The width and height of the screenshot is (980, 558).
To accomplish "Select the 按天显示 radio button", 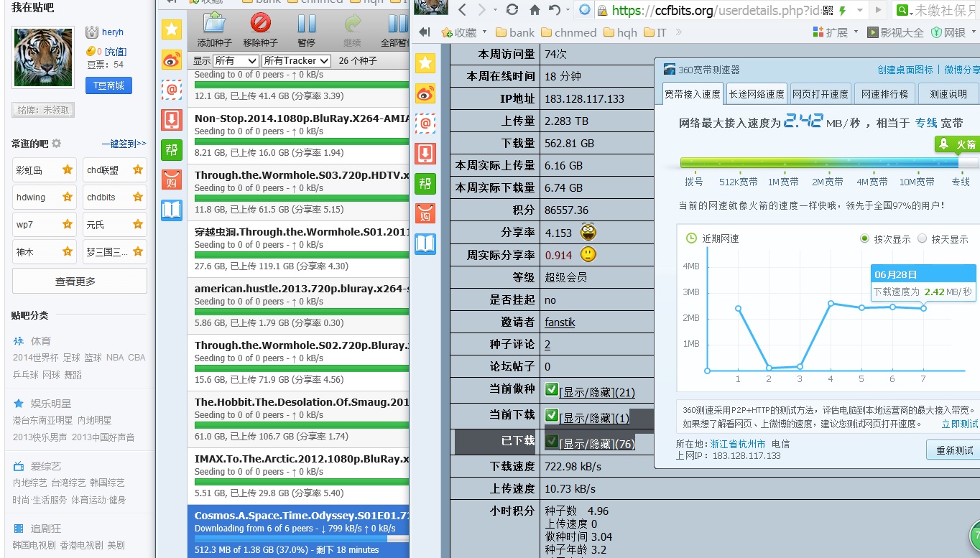I will tap(923, 238).
